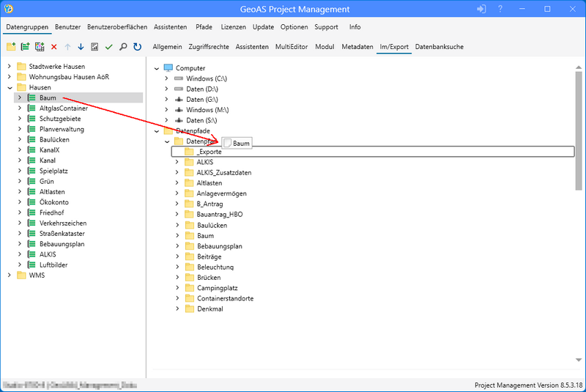
Task: Click the scrollbar down arrow
Action: (579, 360)
